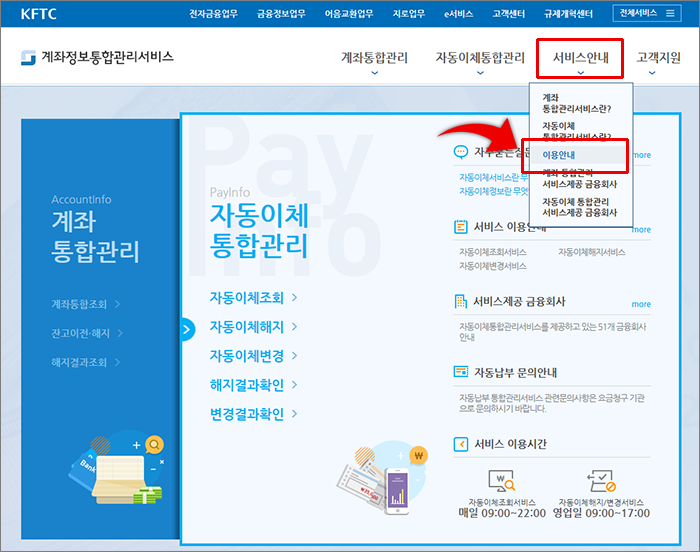
Task: Click the 계좌정보통합관리서비스 logo icon
Action: click(x=28, y=58)
